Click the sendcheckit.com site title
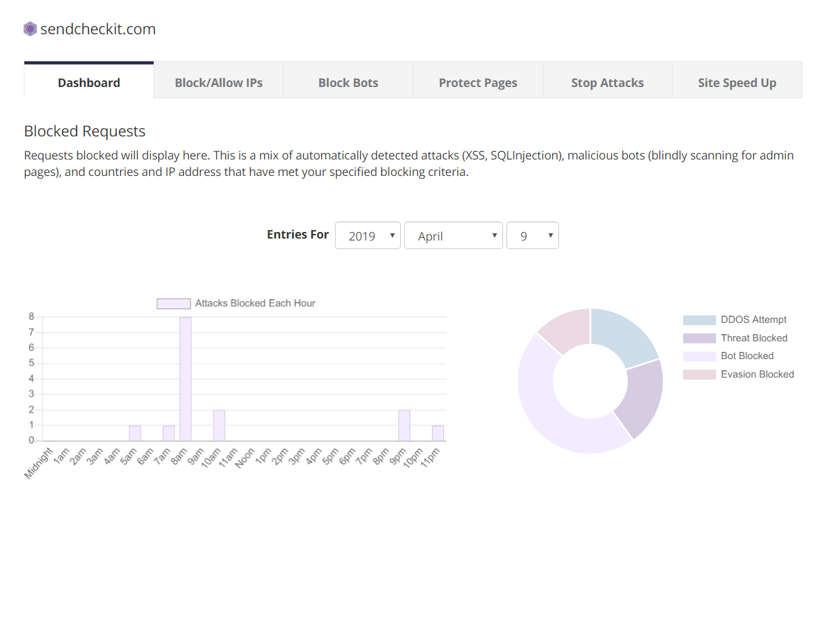The image size is (840, 626). pyautogui.click(x=98, y=29)
